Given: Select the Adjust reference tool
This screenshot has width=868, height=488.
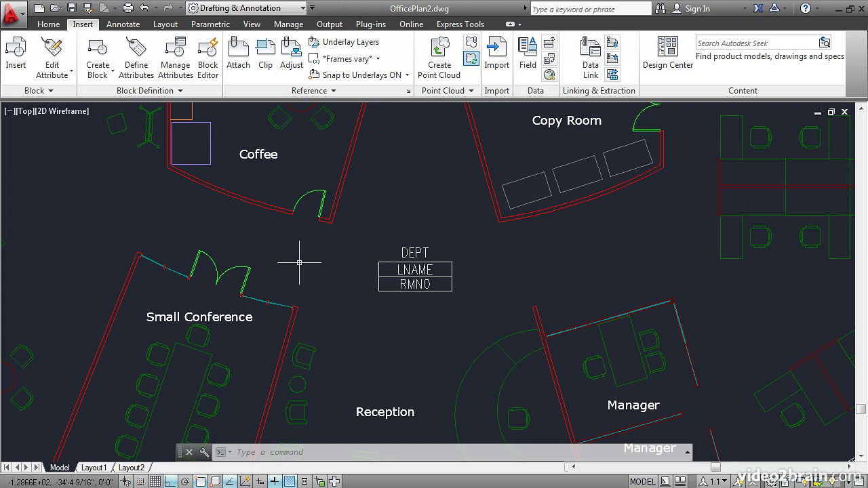Looking at the screenshot, I should coord(292,54).
